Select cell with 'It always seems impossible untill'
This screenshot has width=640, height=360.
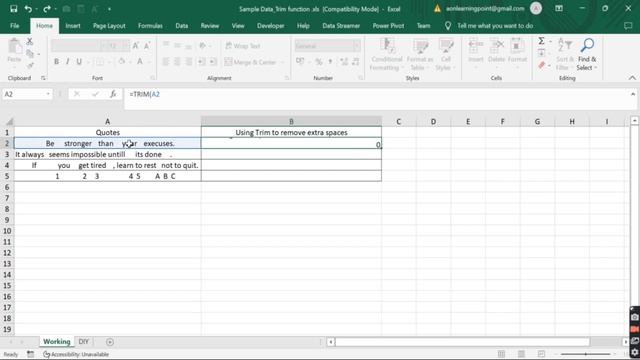tap(107, 154)
